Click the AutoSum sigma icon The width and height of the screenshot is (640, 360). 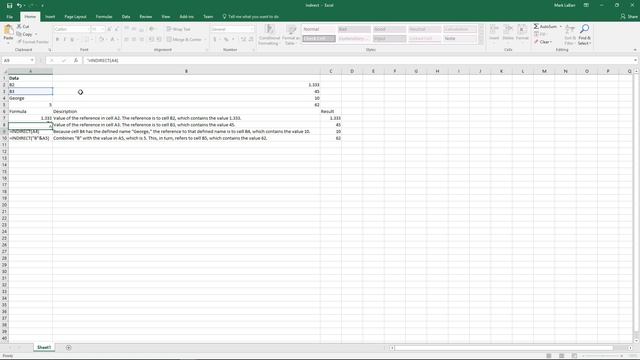[536, 27]
